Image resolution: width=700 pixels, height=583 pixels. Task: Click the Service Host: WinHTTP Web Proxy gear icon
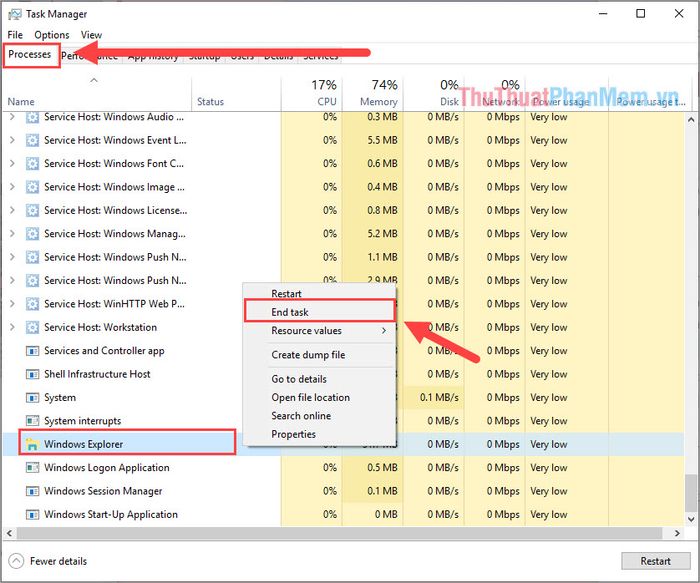click(x=32, y=304)
